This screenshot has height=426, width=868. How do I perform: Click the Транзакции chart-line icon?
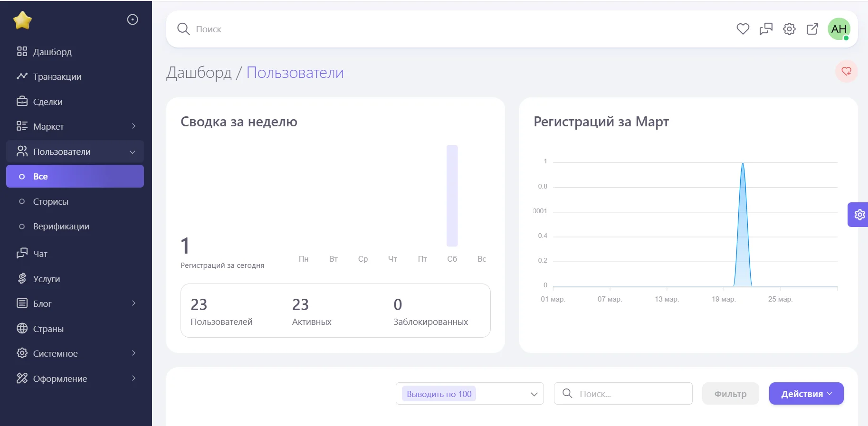[x=22, y=76]
